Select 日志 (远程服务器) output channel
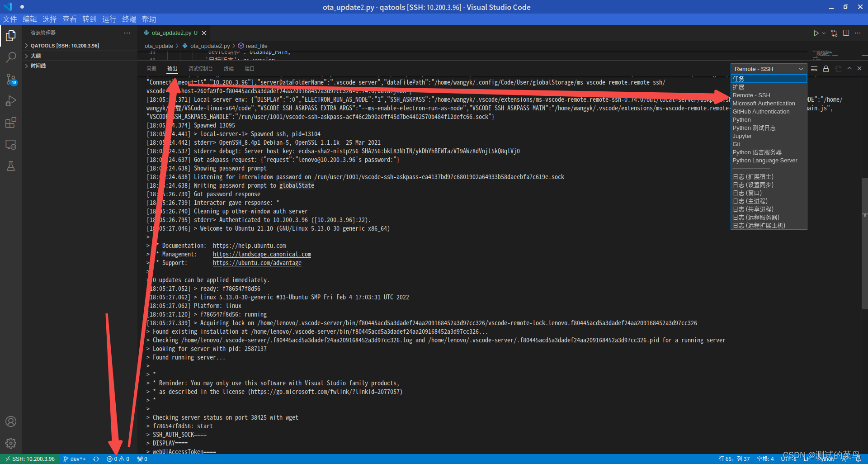Image resolution: width=868 pixels, height=464 pixels. [x=769, y=217]
